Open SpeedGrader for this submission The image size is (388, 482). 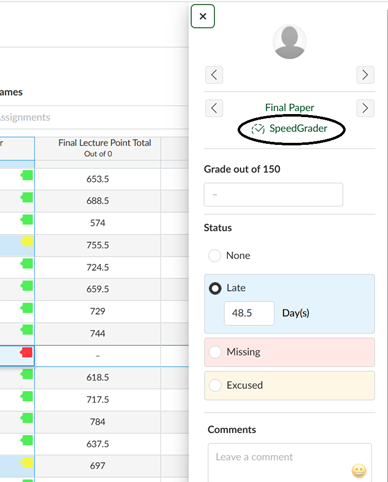(290, 129)
